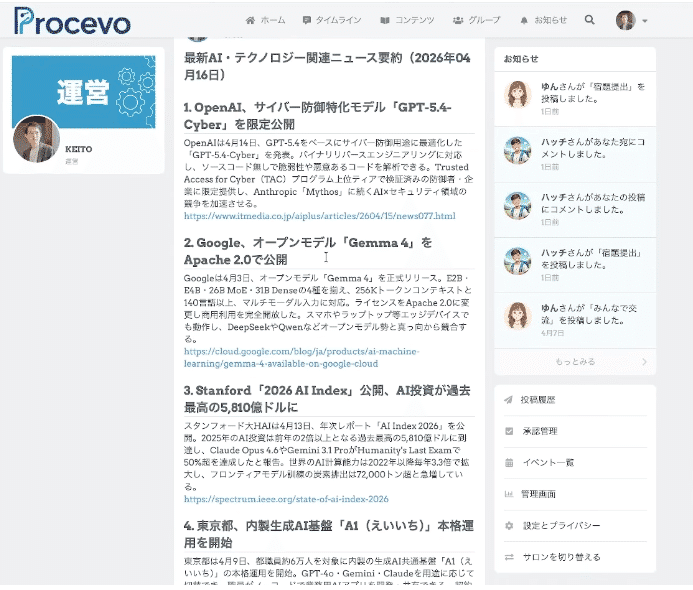Click the GPT-5.4-Cyber section heading
Screen dimensions: 693x590
(317, 116)
